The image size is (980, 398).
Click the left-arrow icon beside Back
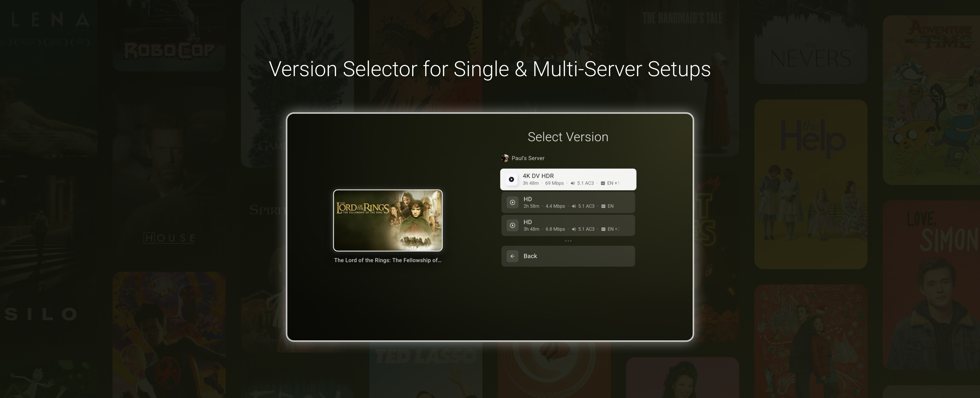512,256
